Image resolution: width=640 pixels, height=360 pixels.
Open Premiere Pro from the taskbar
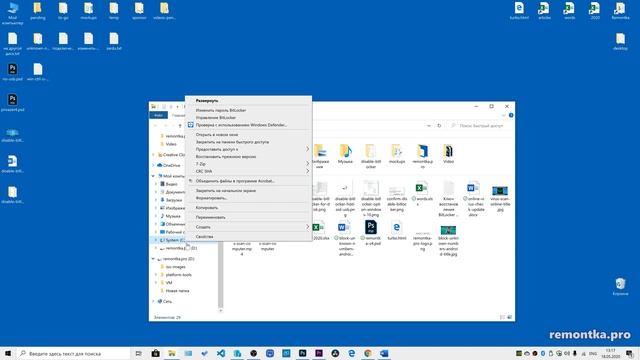click(319, 353)
